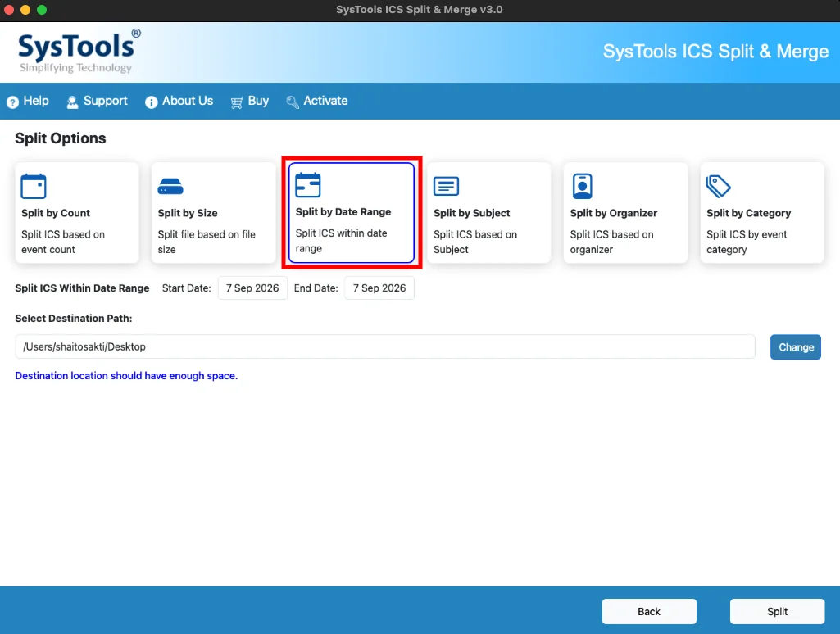Click the About Us info icon

[x=151, y=102]
